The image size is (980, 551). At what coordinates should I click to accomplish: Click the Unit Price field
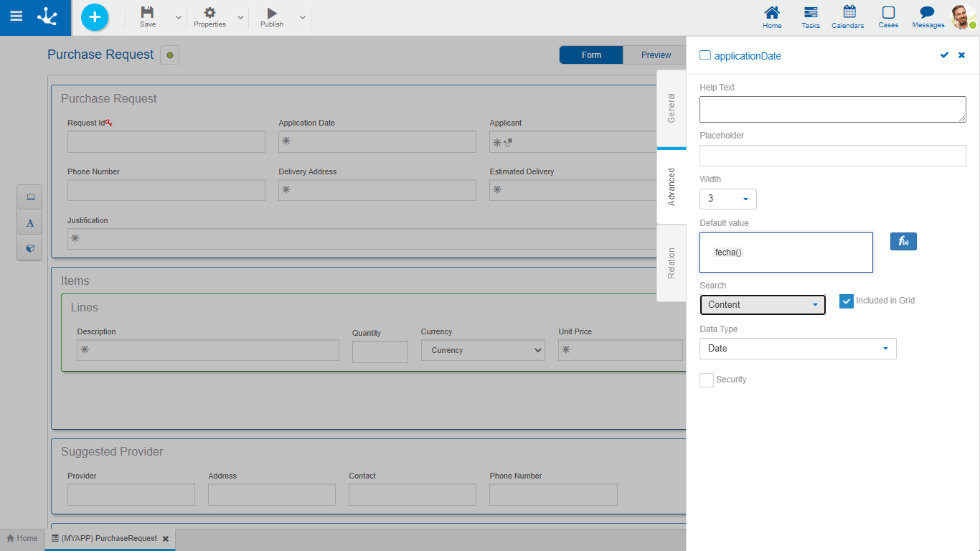point(621,350)
